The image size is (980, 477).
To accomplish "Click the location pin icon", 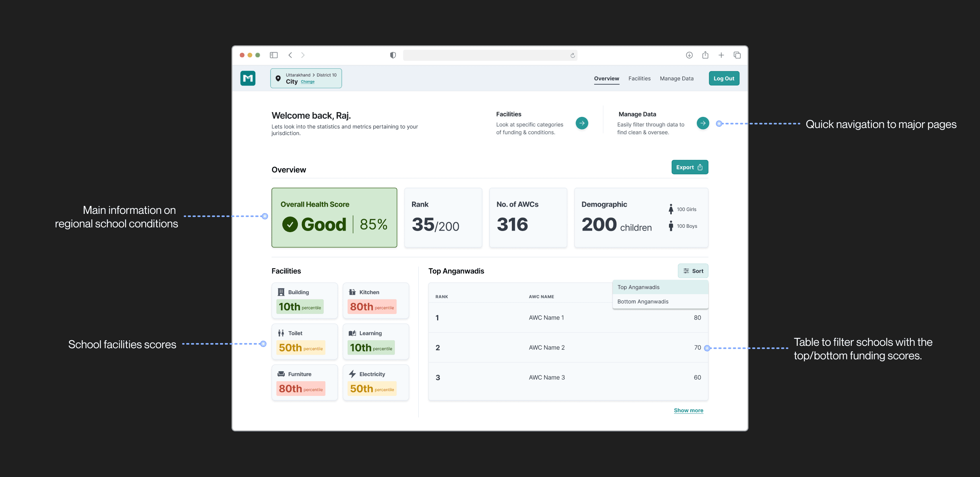I will click(x=278, y=78).
